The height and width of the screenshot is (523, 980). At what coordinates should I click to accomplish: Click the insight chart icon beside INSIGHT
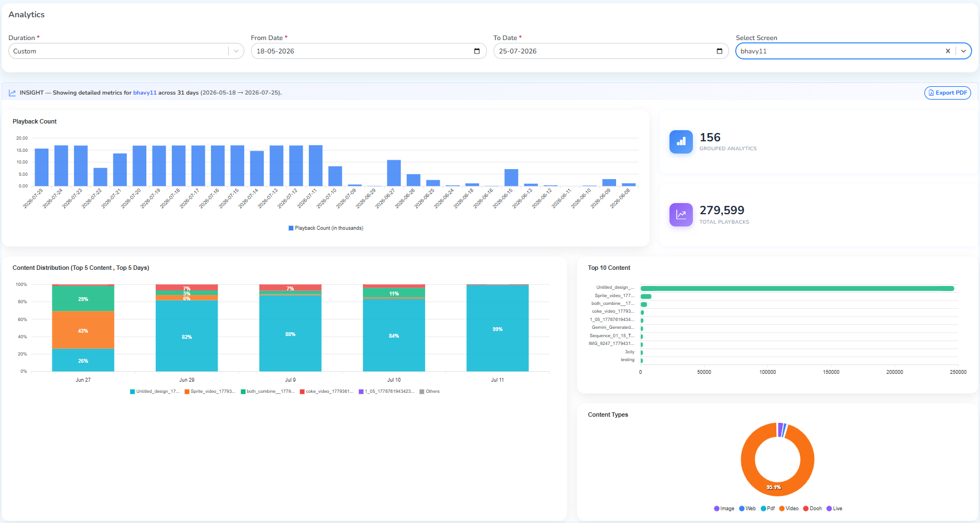(12, 93)
